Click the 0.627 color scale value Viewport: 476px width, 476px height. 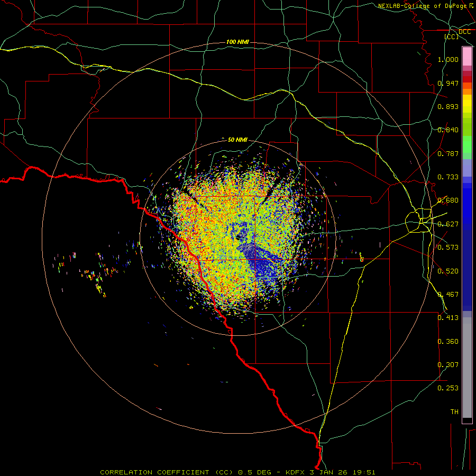tap(448, 224)
